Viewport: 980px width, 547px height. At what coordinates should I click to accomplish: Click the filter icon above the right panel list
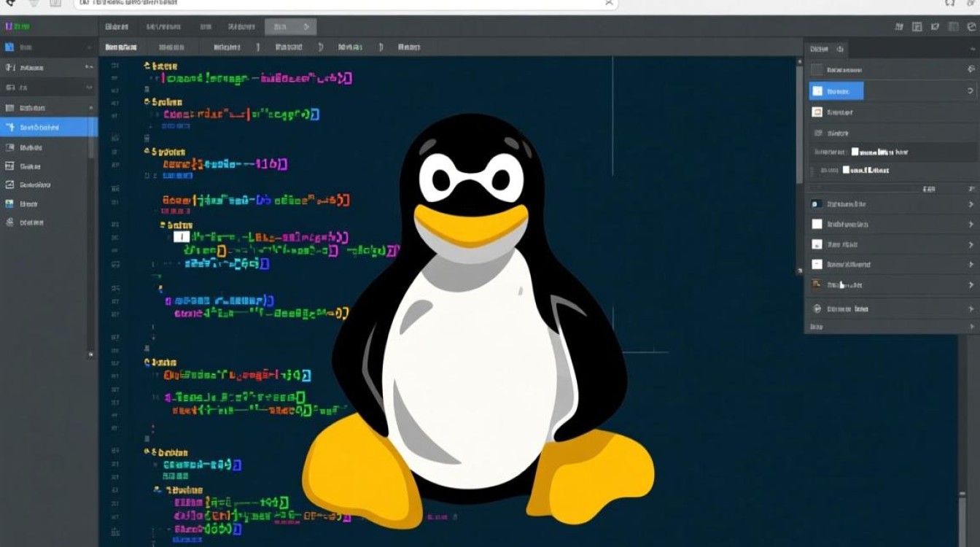(x=970, y=187)
